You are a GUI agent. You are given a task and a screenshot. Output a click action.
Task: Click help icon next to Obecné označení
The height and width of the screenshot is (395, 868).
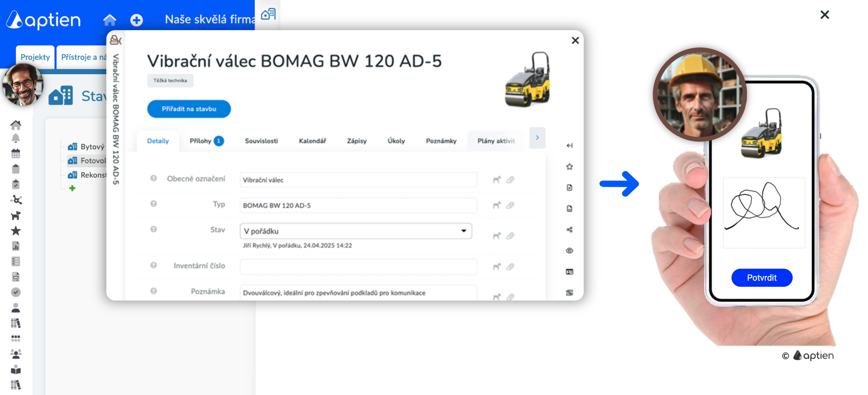point(153,178)
